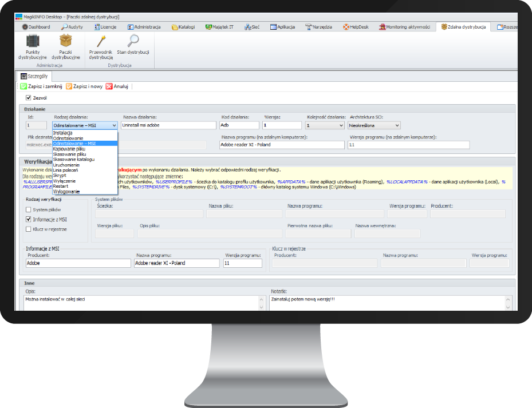Select Kopiowanie pliku in the list
Viewport: 532px width, 408px height.
coord(85,149)
